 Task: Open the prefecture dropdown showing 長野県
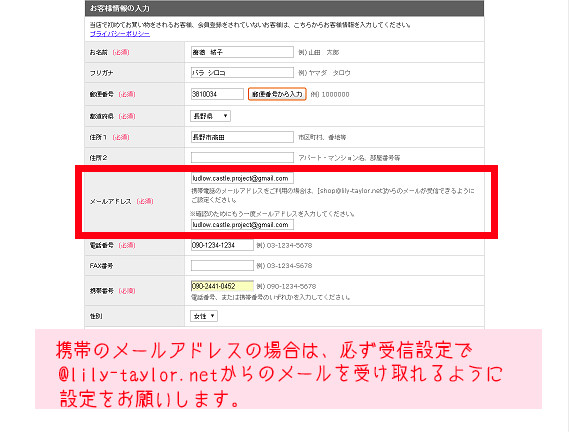(210, 116)
